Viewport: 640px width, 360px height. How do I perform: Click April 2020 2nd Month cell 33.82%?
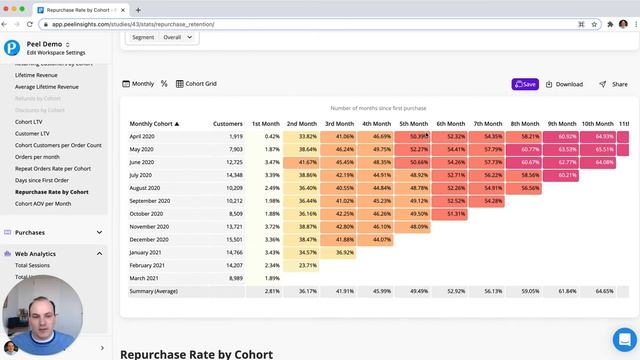301,136
